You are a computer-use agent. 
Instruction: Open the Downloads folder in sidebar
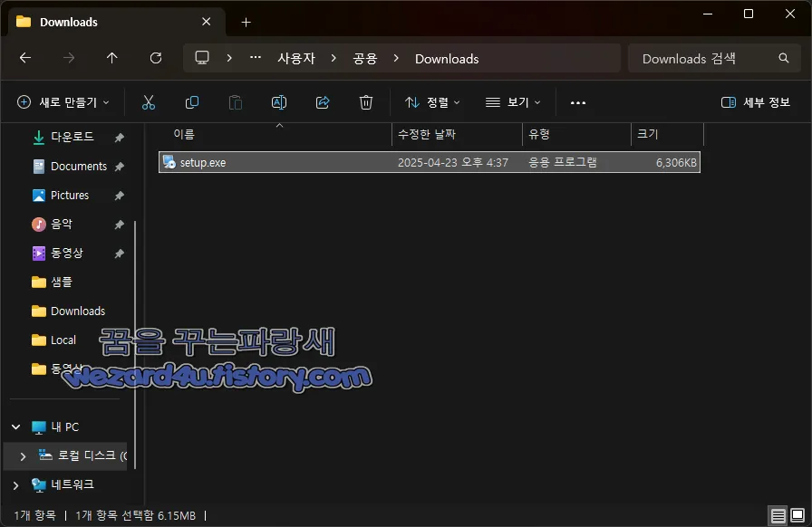click(x=78, y=311)
